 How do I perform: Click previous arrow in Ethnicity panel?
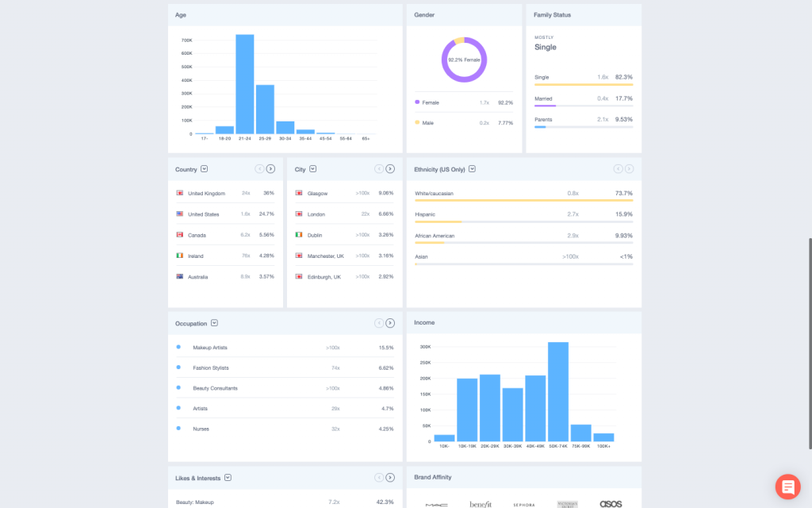coord(618,169)
